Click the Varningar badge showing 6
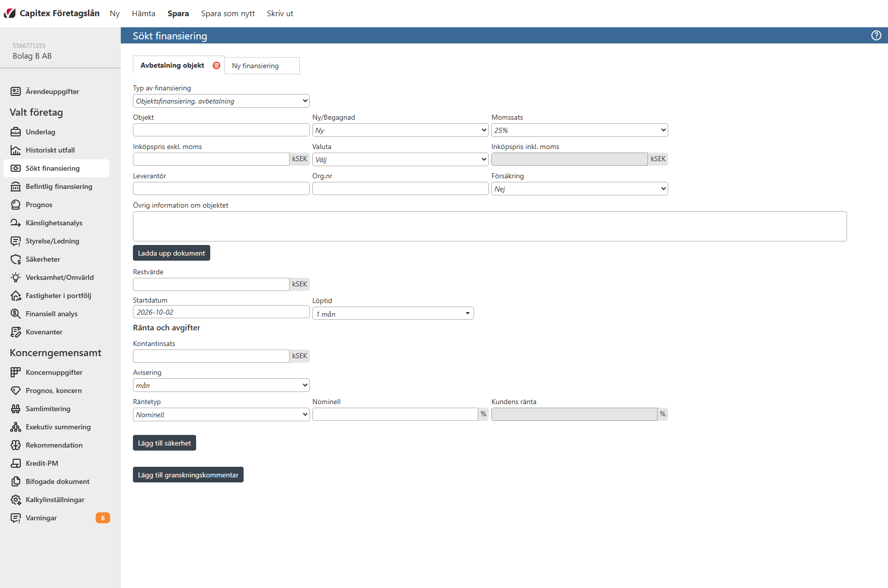This screenshot has width=888, height=588. [103, 518]
